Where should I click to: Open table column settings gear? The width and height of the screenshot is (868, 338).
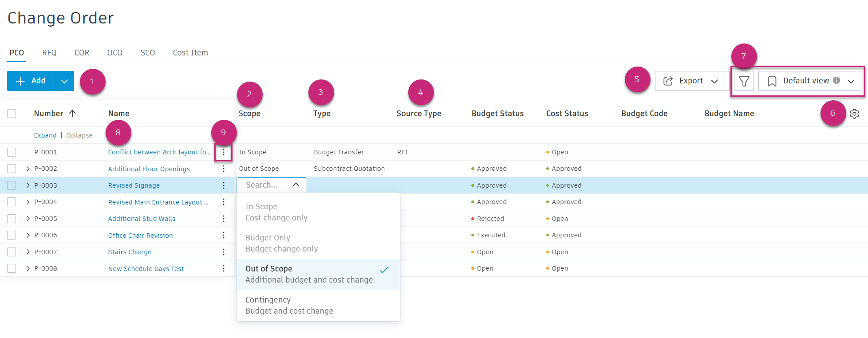coord(854,114)
